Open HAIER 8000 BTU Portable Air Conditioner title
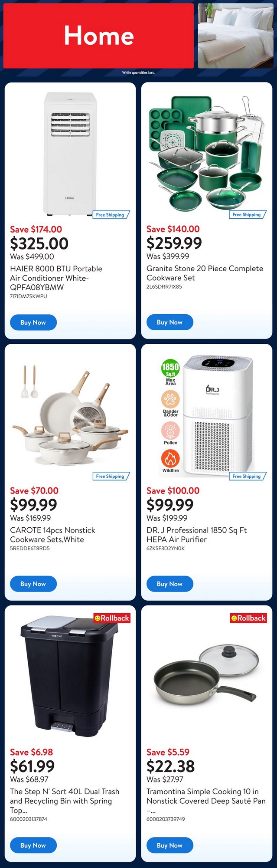277x868 pixels. (x=56, y=278)
